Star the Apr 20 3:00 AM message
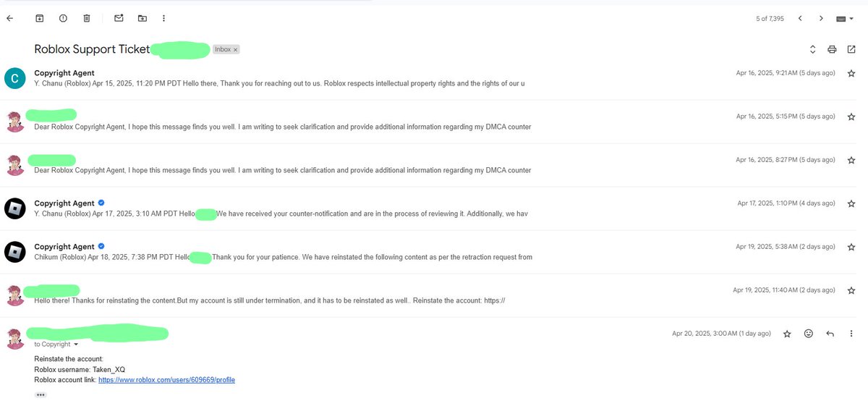The image size is (868, 401). point(787,334)
